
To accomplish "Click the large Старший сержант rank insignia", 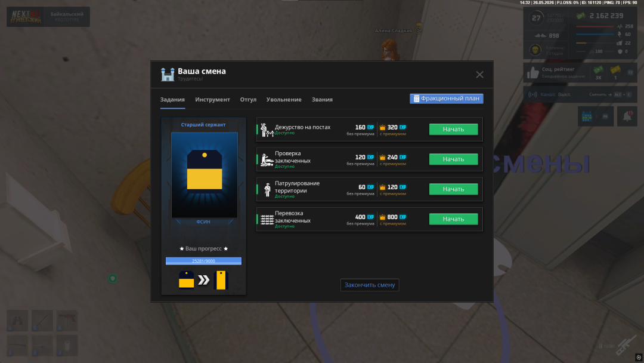I will (205, 171).
